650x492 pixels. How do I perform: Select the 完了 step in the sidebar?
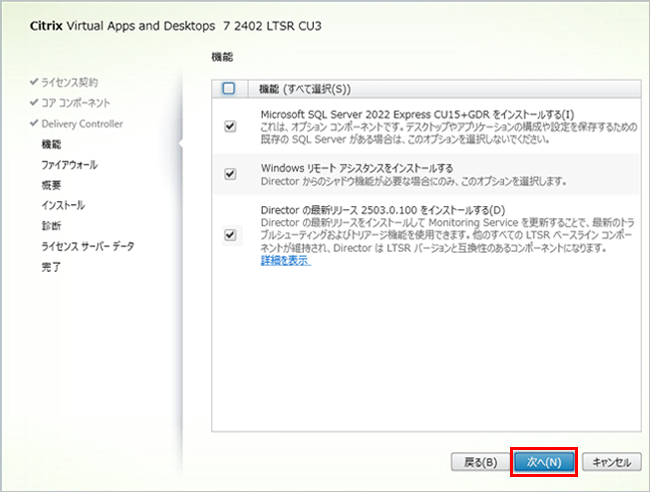pyautogui.click(x=50, y=267)
